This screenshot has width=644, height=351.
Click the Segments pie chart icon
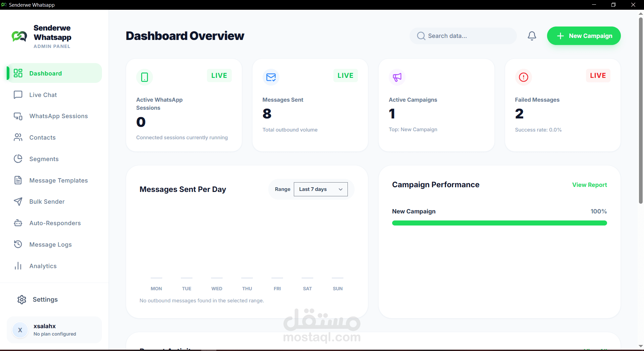point(18,159)
